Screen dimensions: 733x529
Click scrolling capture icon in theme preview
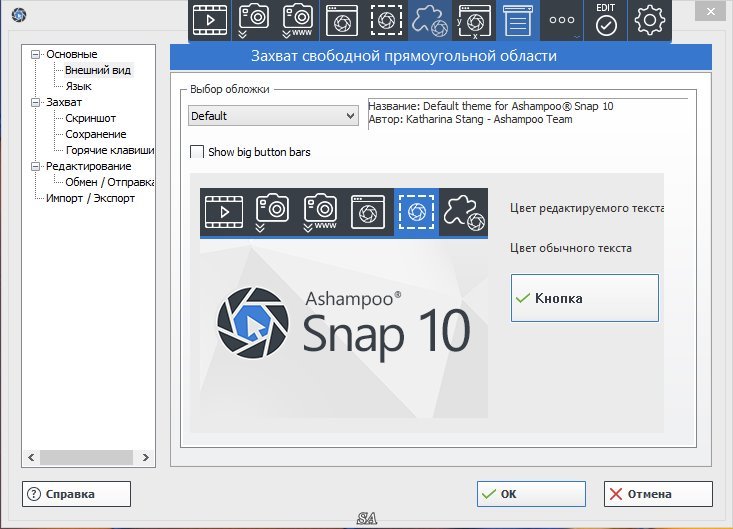coord(272,212)
